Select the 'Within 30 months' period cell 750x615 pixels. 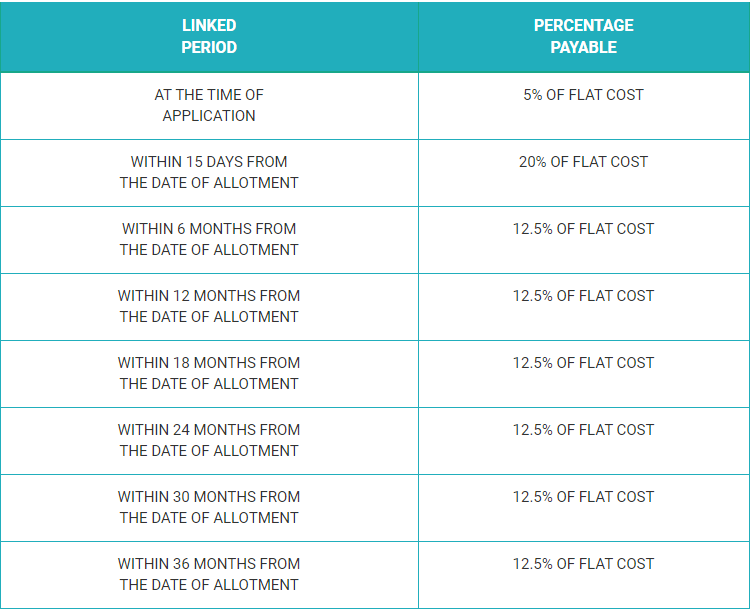coord(209,507)
